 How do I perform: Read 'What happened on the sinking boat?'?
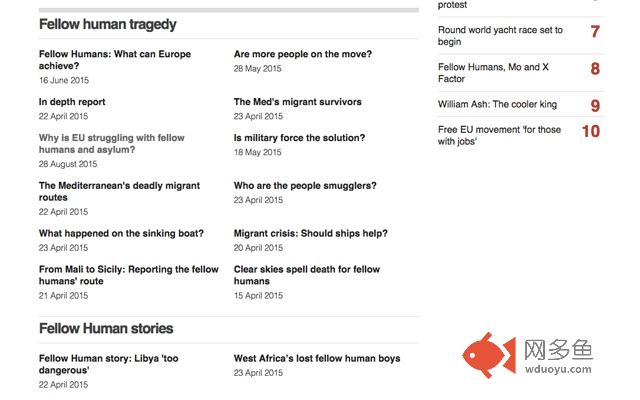click(121, 234)
